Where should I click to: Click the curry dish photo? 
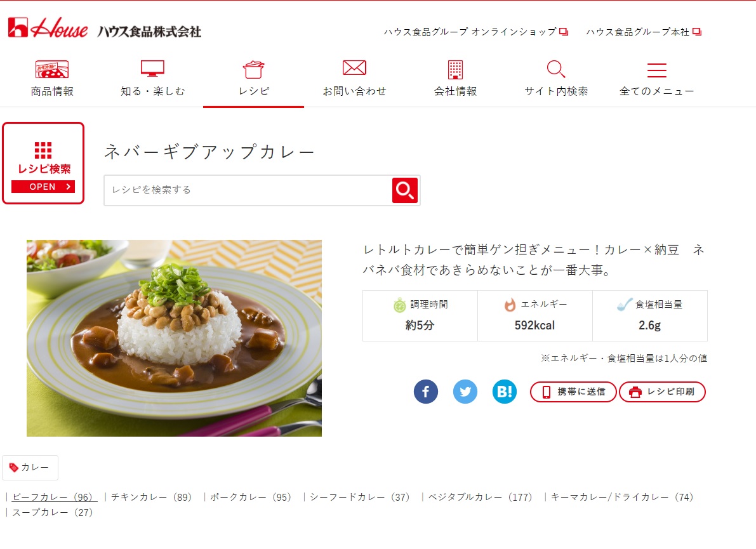coord(174,338)
